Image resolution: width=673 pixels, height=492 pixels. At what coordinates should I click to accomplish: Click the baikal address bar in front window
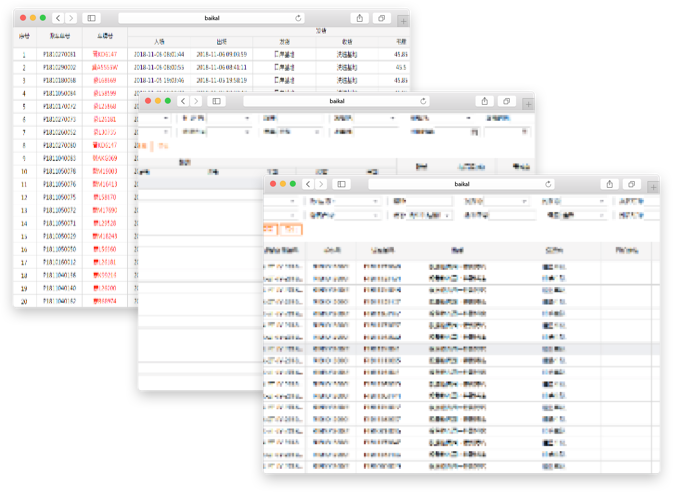click(462, 184)
